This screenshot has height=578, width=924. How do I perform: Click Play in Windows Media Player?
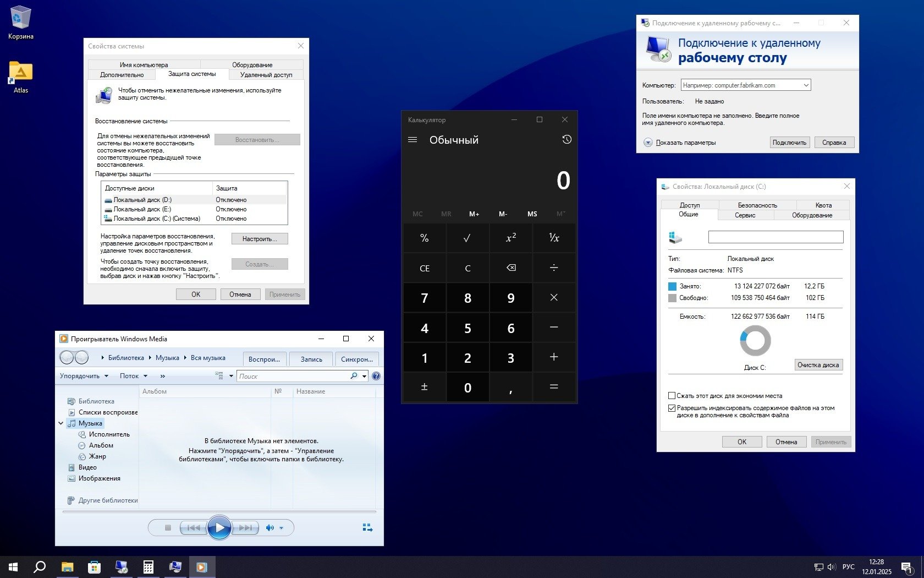click(219, 528)
